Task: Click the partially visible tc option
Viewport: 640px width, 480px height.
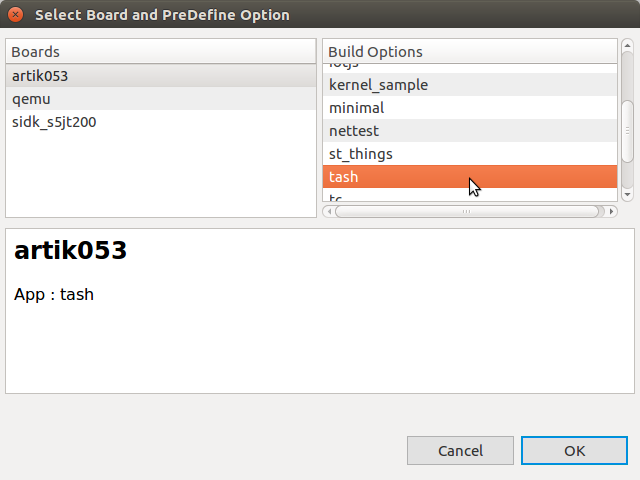Action: (x=337, y=197)
